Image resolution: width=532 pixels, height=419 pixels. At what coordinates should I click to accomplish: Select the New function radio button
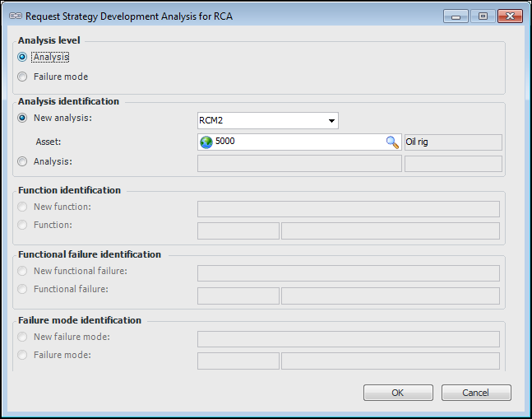(22, 207)
